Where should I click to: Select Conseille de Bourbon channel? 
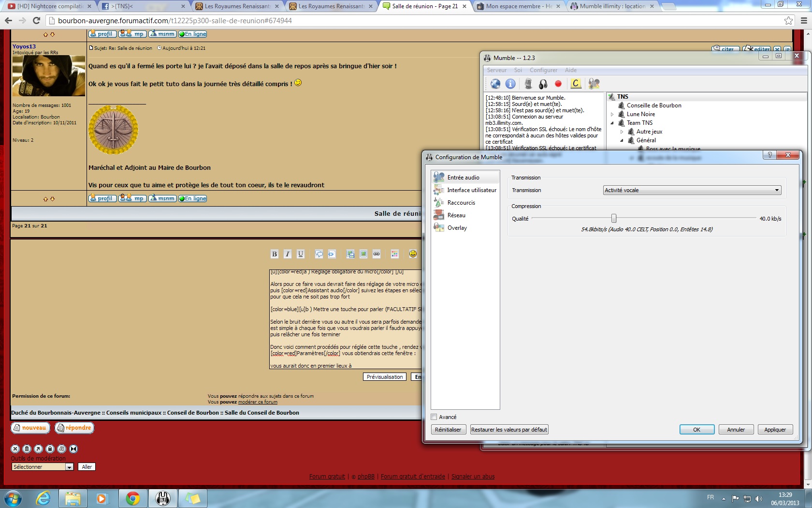[x=653, y=105]
